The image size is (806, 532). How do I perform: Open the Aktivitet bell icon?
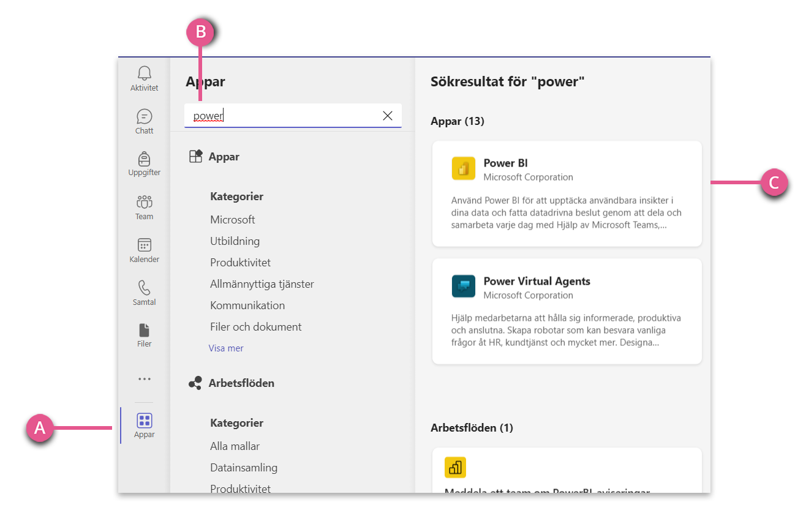click(144, 73)
